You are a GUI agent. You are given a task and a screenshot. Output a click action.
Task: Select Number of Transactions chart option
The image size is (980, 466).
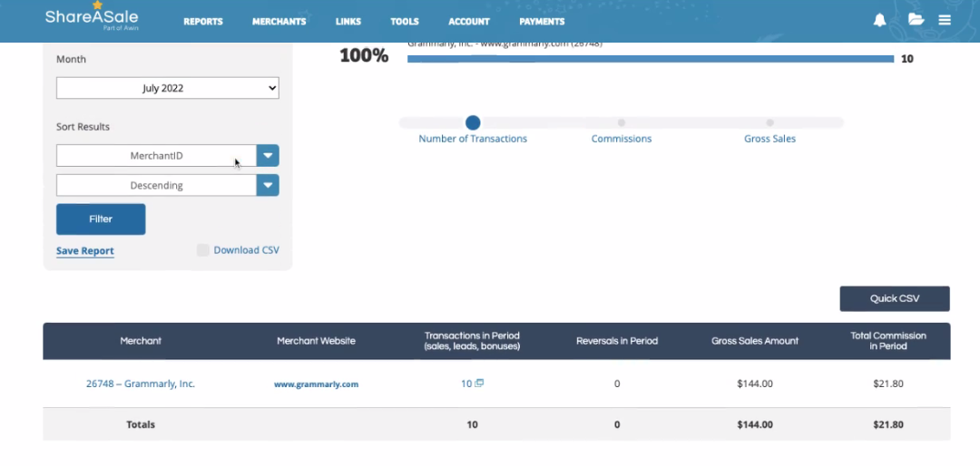pos(473,122)
